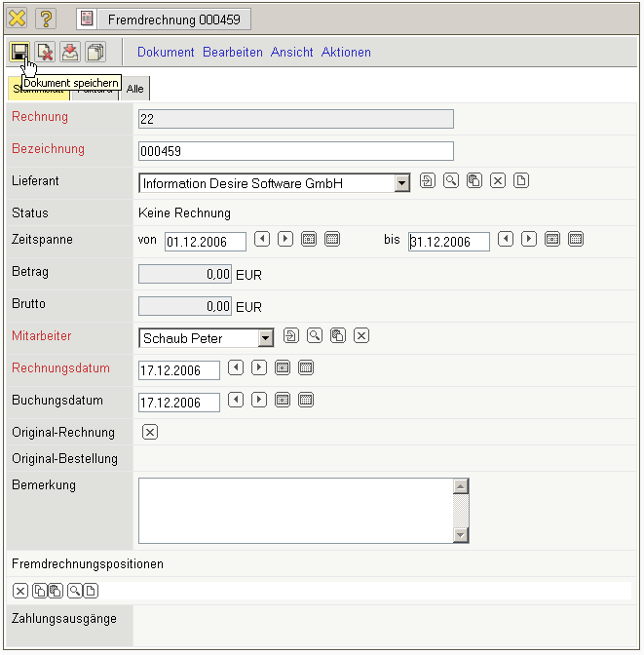
Task: Step Rechnungsdatum forward with the right arrow
Action: (x=259, y=368)
